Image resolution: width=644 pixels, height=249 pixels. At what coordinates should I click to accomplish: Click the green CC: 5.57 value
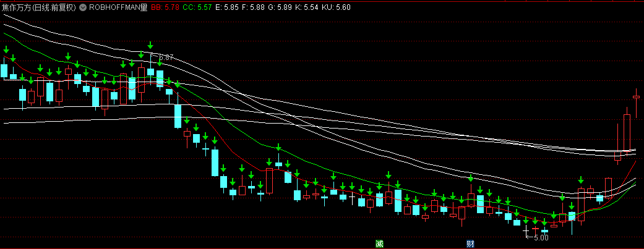pyautogui.click(x=197, y=7)
